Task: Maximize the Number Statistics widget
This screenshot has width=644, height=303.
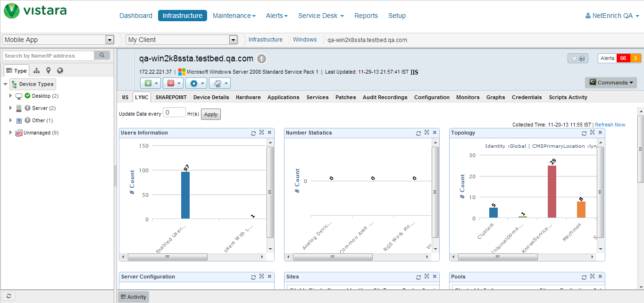Action: pos(427,133)
